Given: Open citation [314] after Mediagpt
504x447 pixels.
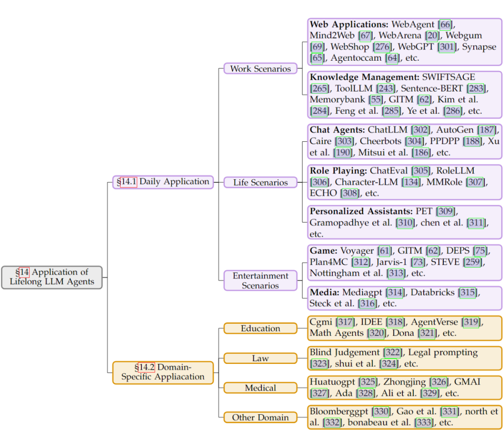Looking at the screenshot, I should [x=395, y=293].
